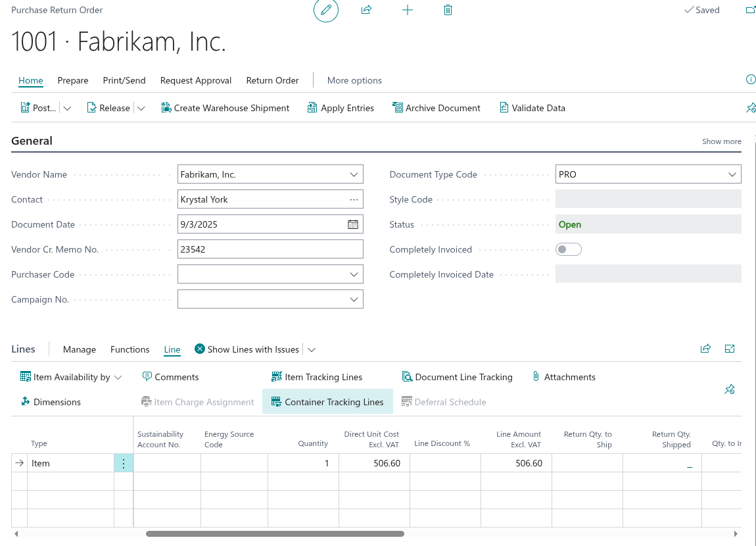Toggle the Completely Invoiced switch
The width and height of the screenshot is (756, 546).
click(569, 249)
